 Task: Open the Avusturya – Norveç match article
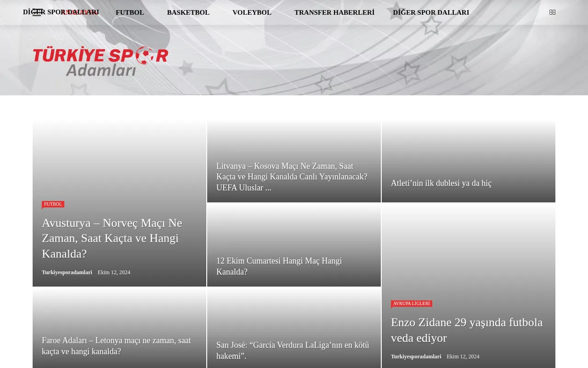pyautogui.click(x=112, y=238)
